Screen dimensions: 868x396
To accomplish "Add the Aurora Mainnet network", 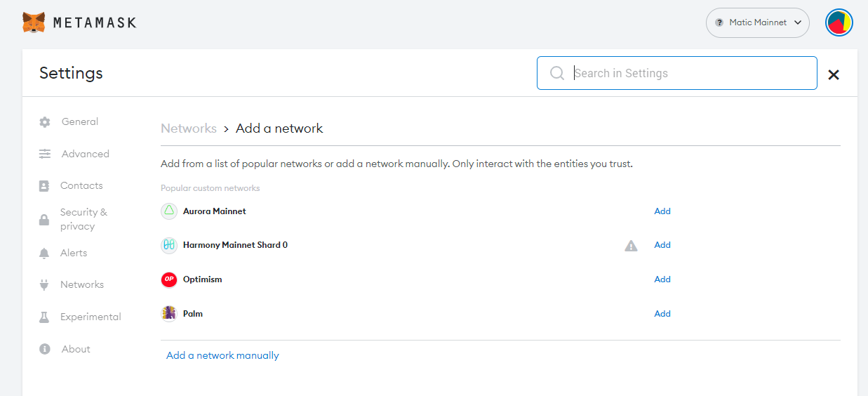I will 662,211.
